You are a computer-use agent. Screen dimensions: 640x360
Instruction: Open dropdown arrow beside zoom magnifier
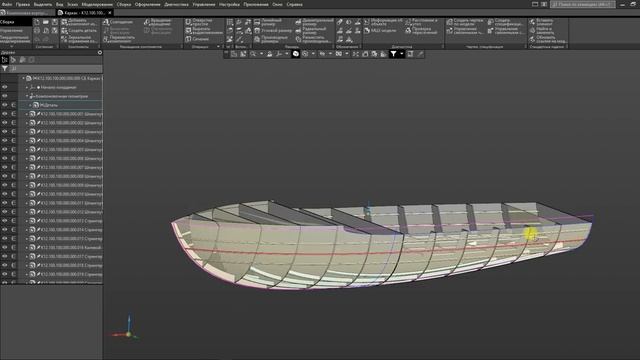coord(261,54)
